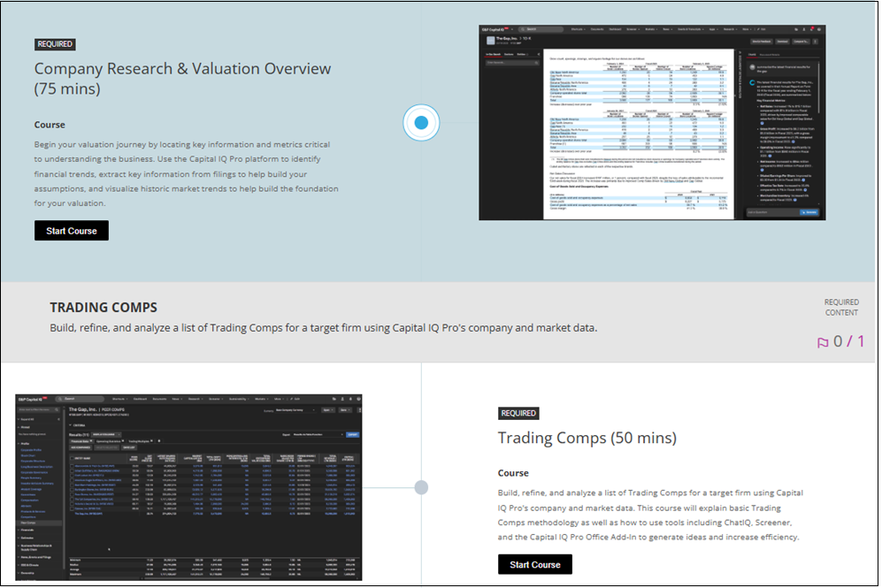This screenshot has height=588, width=882.
Task: Click REQUIRED badge above Trading Comps course
Action: [518, 413]
